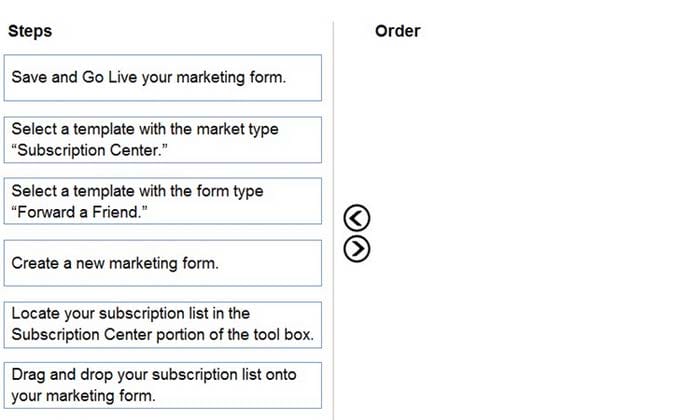Click the left arrow move-back icon
700x420 pixels.
click(357, 218)
